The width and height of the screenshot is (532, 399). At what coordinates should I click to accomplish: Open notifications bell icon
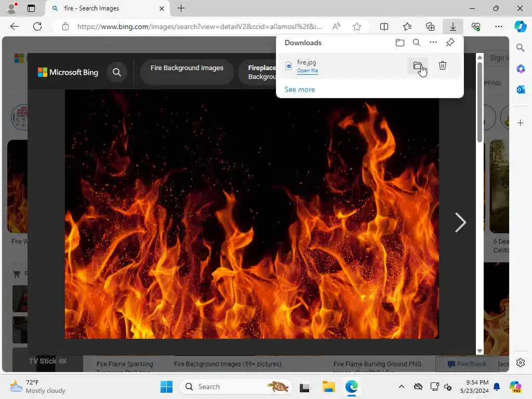pyautogui.click(x=497, y=387)
